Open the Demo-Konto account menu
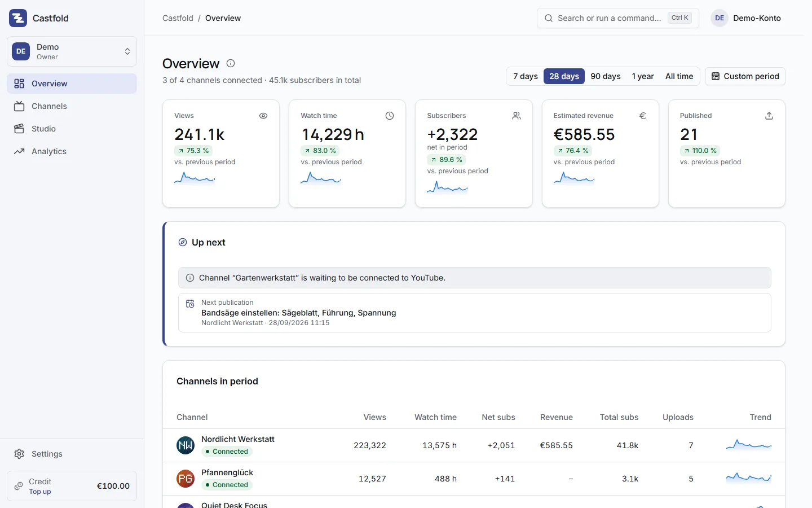 (747, 18)
